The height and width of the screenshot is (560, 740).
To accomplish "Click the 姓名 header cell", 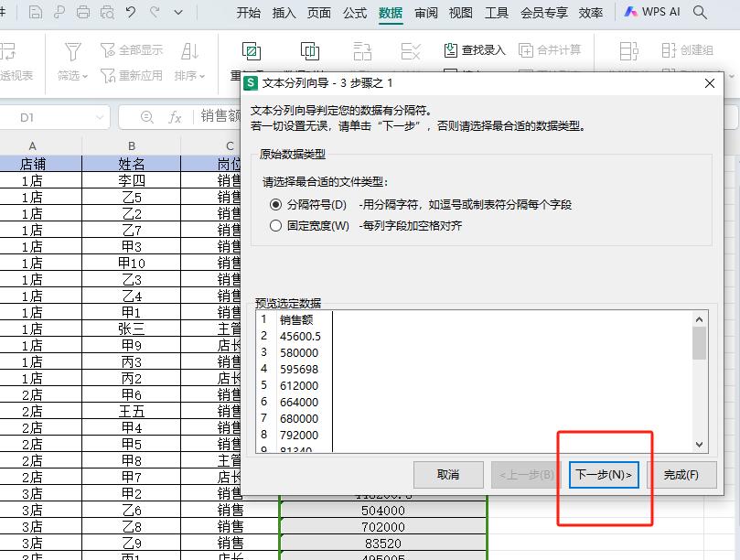I will coord(131,164).
